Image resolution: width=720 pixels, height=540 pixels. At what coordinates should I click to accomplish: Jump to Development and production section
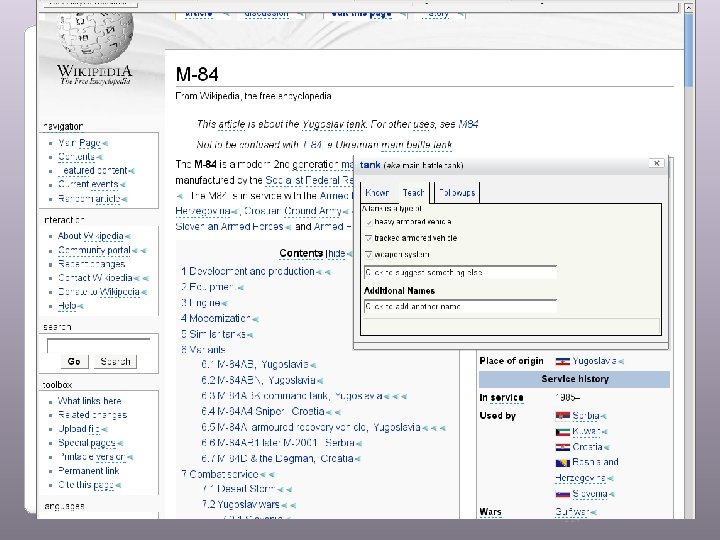(248, 271)
